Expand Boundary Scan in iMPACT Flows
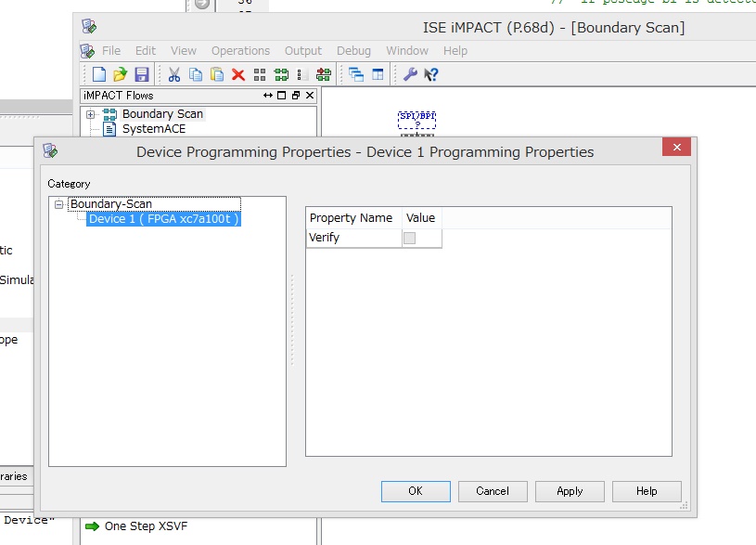The image size is (756, 545). coord(90,114)
